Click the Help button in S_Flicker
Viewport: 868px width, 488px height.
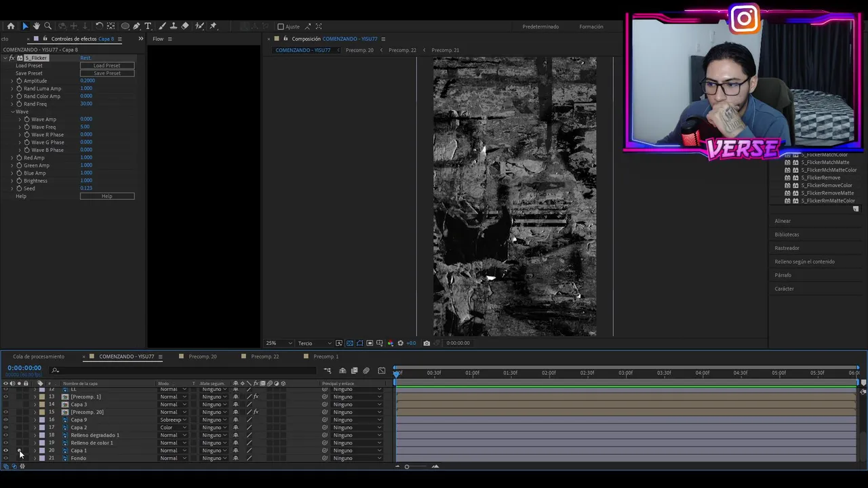click(x=106, y=197)
